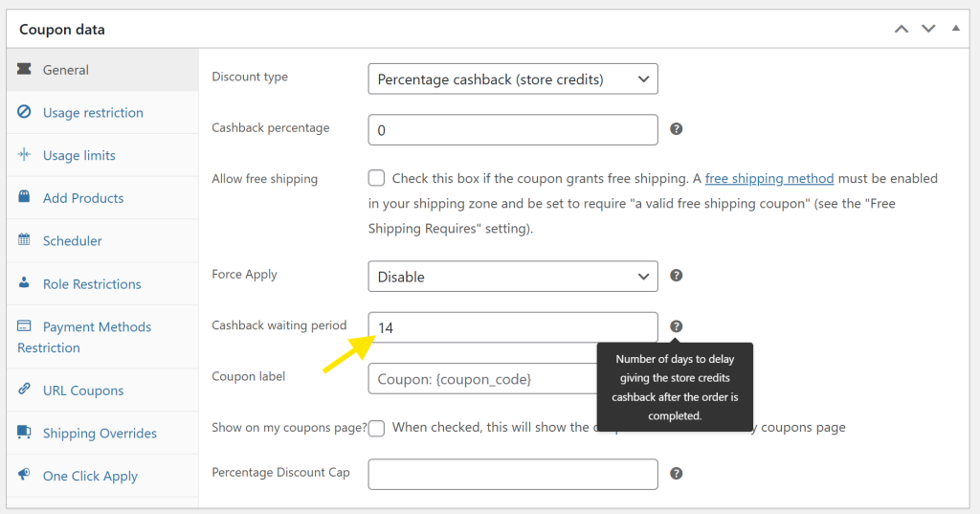The width and height of the screenshot is (980, 514).
Task: Click the Percentage Discount Cap label
Action: tap(280, 472)
